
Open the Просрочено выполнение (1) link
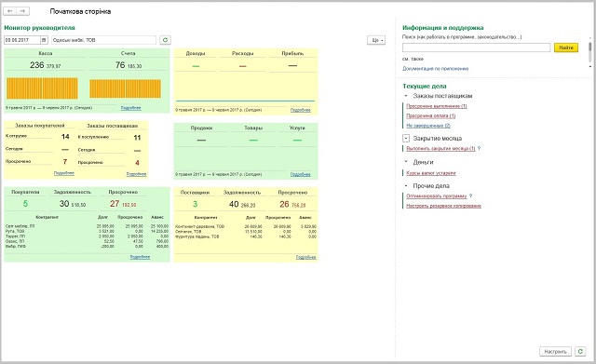pyautogui.click(x=437, y=106)
